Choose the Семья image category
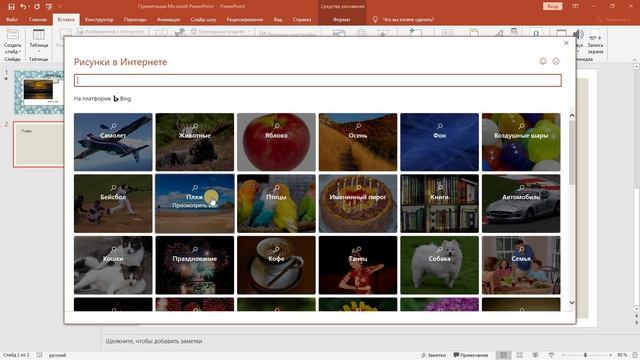Image resolution: width=640 pixels, height=360 pixels. click(521, 265)
